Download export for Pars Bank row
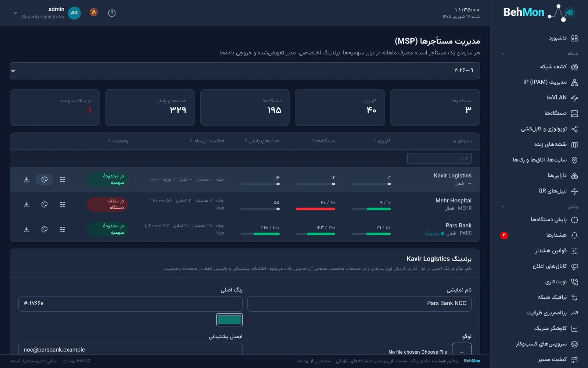588x368 pixels. click(x=26, y=230)
